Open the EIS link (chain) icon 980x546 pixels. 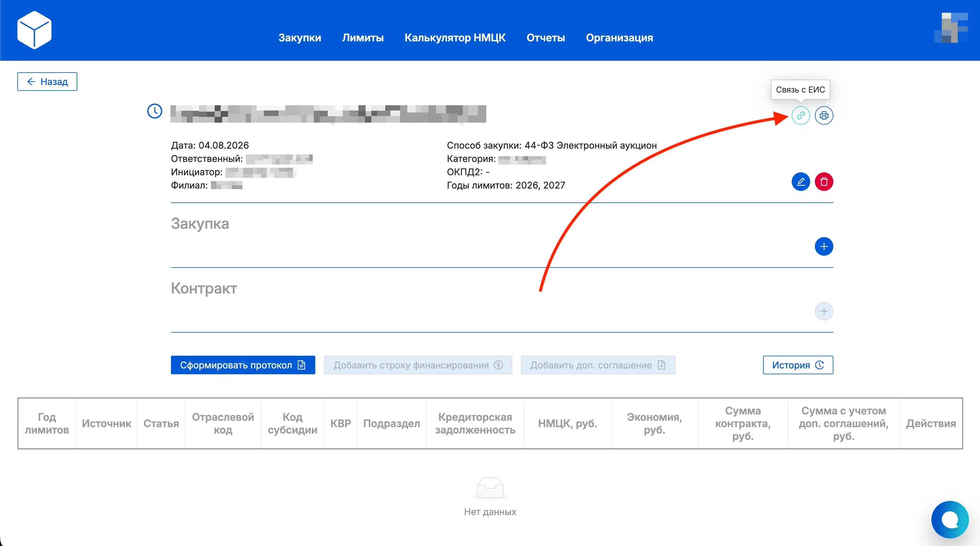point(800,115)
